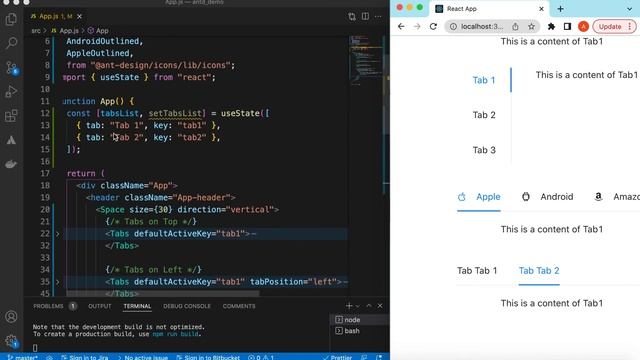Click the useState text on line 12
The height and width of the screenshot is (360, 640).
[x=240, y=113]
